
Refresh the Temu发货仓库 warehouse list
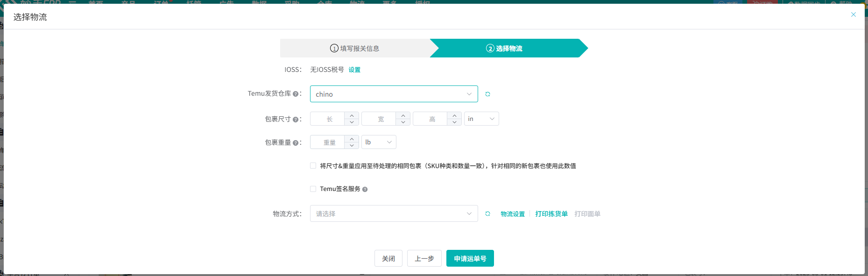(x=487, y=94)
